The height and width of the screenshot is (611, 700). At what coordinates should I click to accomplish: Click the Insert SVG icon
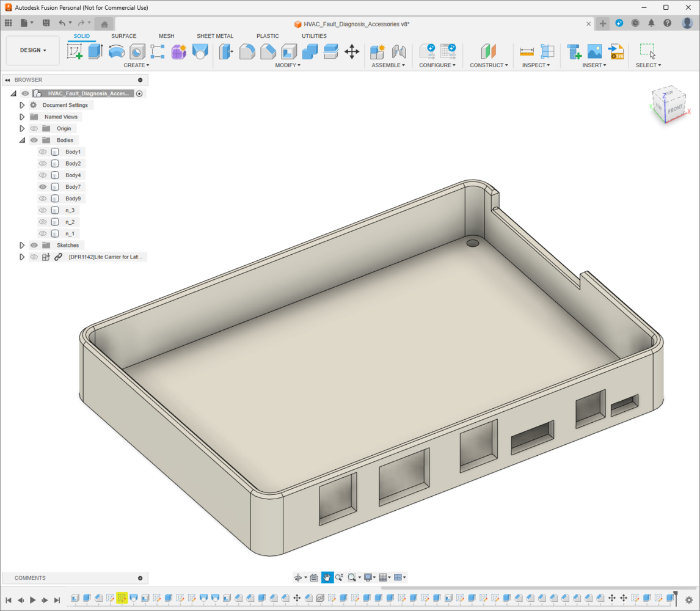click(616, 51)
